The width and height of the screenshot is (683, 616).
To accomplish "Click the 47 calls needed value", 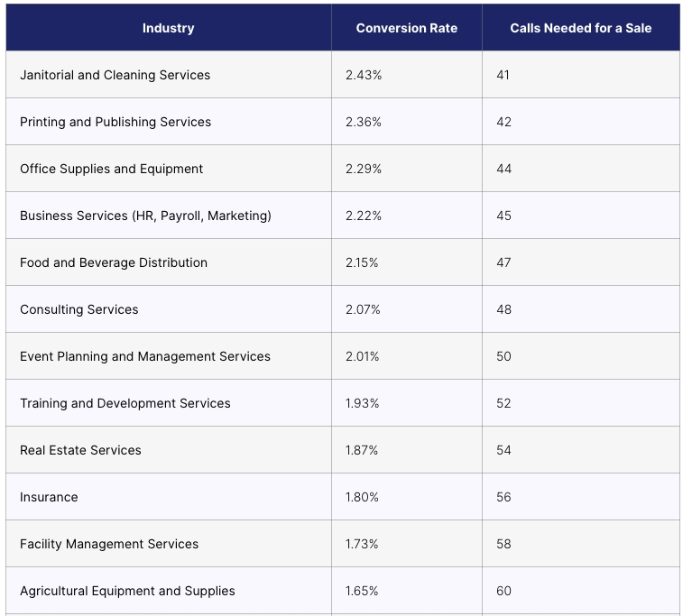I will [x=503, y=262].
